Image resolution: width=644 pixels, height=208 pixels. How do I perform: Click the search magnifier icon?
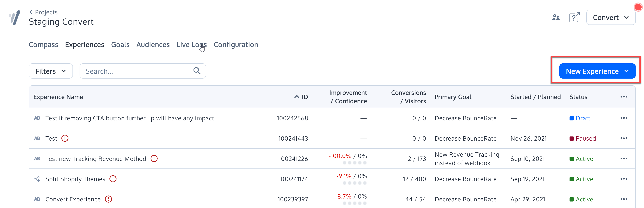point(197,71)
